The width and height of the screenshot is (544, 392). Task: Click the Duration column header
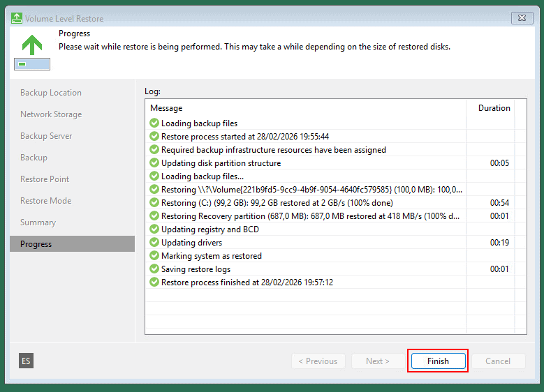tap(493, 108)
